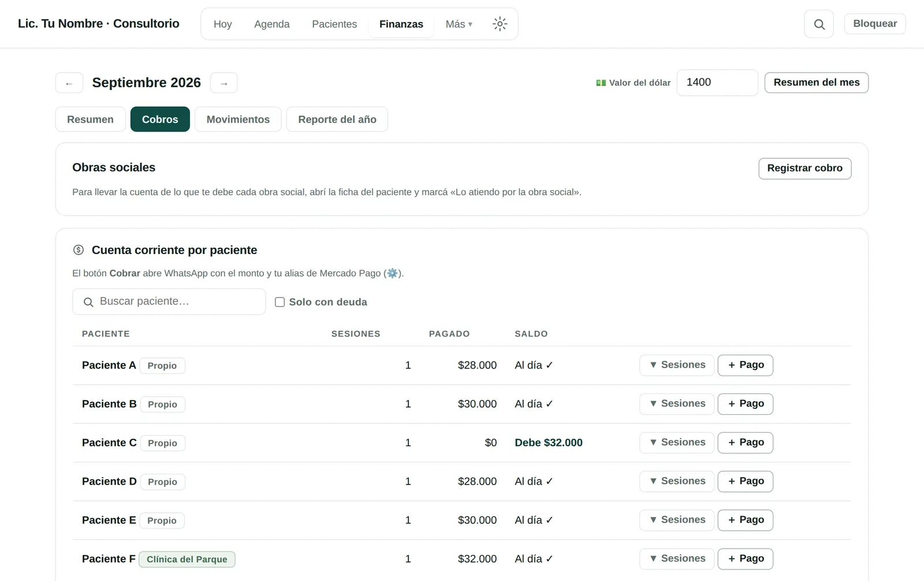
Task: Click the Debe $32.000 balance
Action: pyautogui.click(x=549, y=442)
